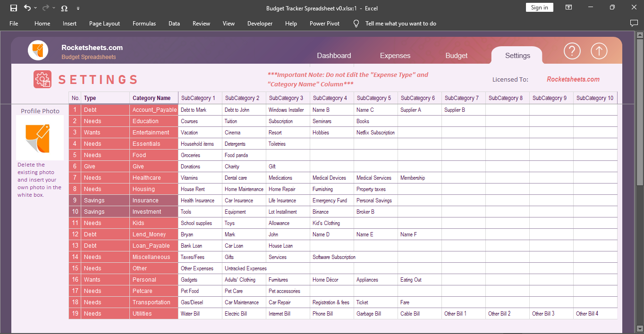Viewport: 644px width, 334px height.
Task: Click the Tell me what you want to do box
Action: tap(401, 24)
